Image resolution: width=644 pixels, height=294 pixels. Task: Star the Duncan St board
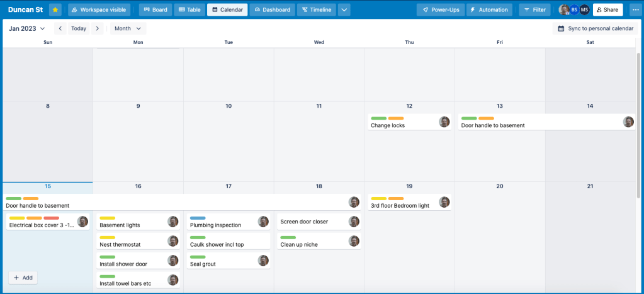[x=55, y=10]
